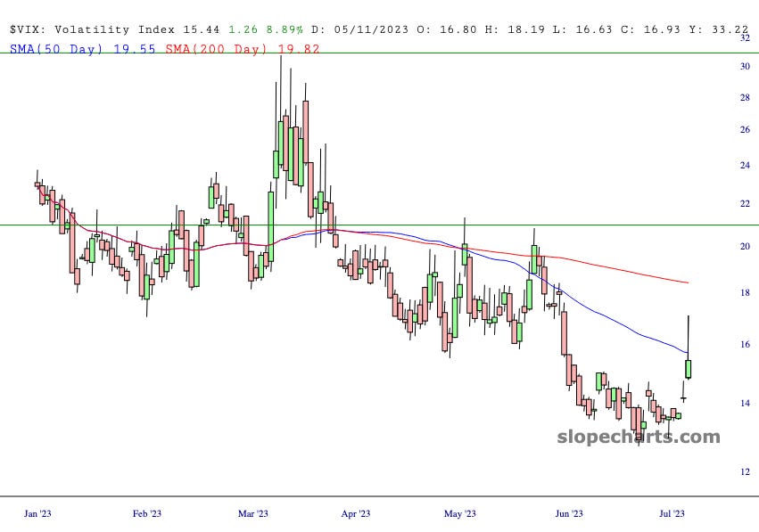Click the Jan '23 date axis label
The height and width of the screenshot is (532, 759).
[37, 513]
